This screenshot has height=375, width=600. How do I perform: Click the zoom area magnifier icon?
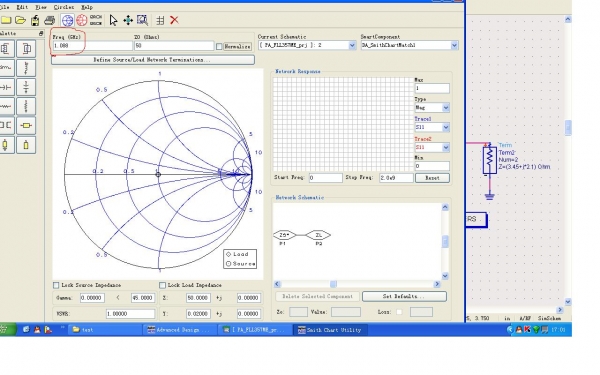[142, 20]
